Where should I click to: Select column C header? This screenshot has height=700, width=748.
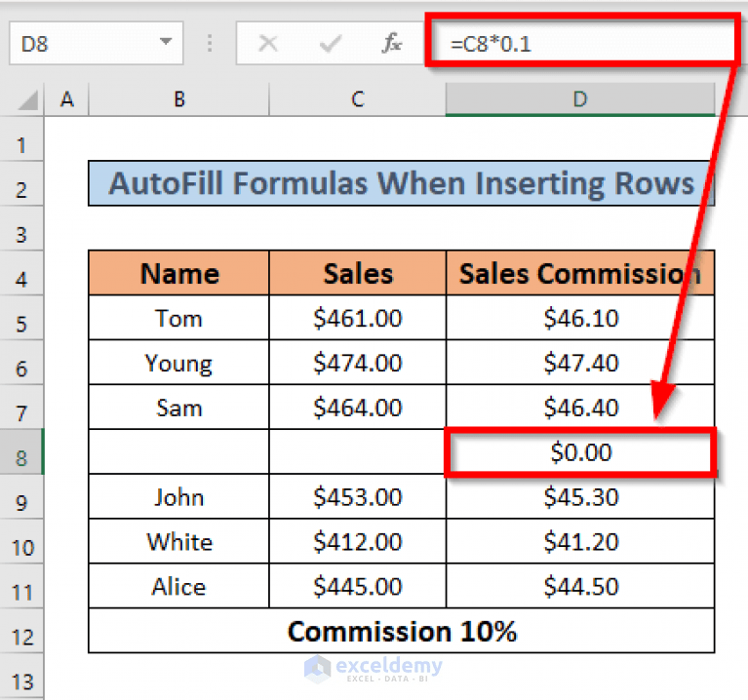[358, 99]
